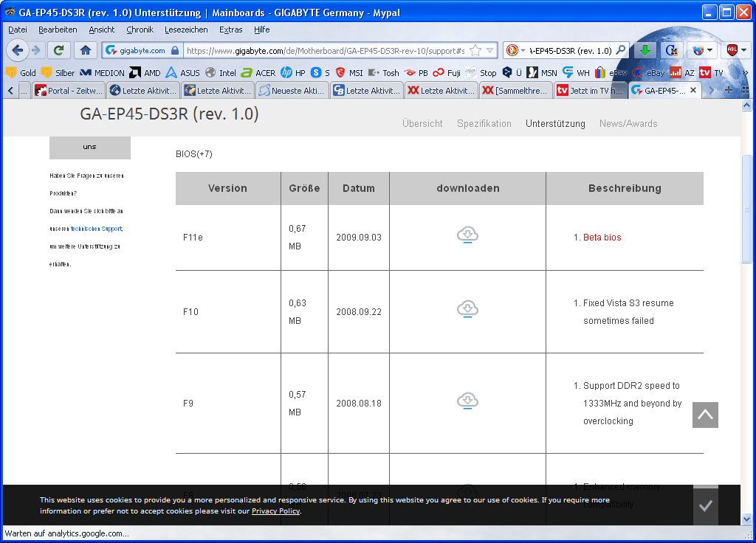This screenshot has height=543, width=756.
Task: Expand the URL history dropdown arrow
Action: point(490,51)
